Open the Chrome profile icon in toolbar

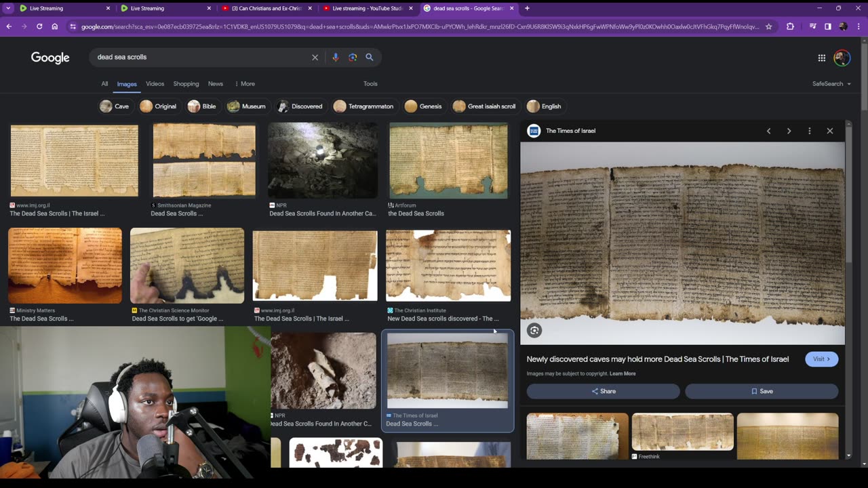[x=843, y=26]
